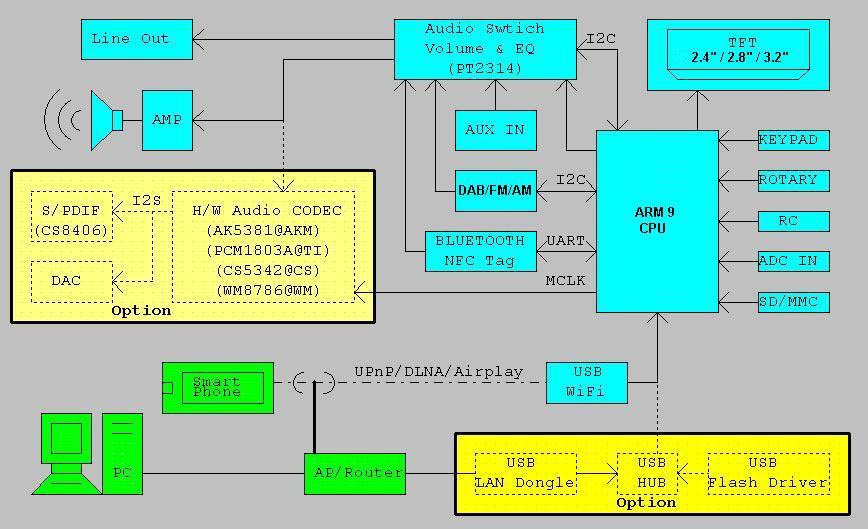Select the Audio Switch PT2314 block
Viewport: 868px width, 529px height.
485,49
